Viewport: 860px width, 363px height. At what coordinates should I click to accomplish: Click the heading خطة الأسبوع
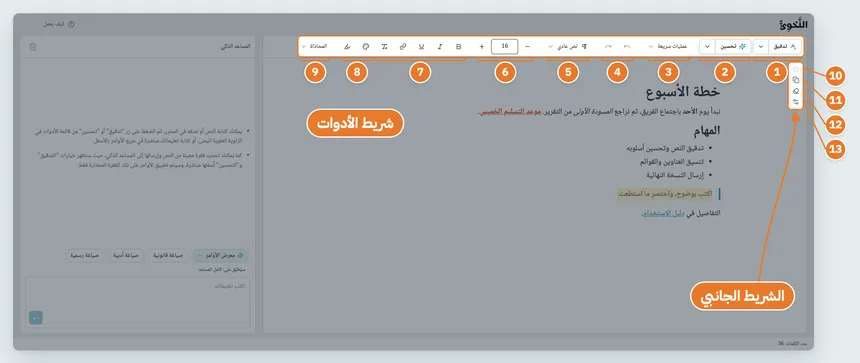(x=683, y=92)
